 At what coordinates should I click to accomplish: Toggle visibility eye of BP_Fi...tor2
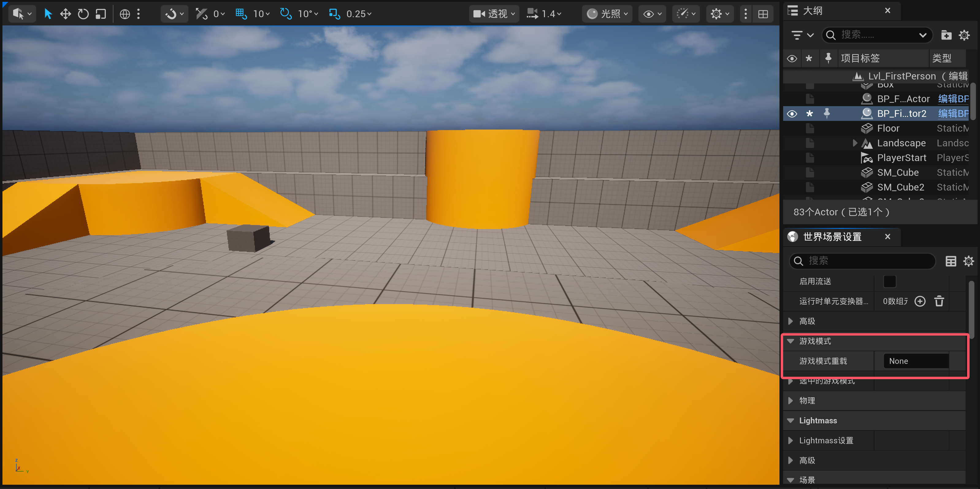click(x=792, y=114)
